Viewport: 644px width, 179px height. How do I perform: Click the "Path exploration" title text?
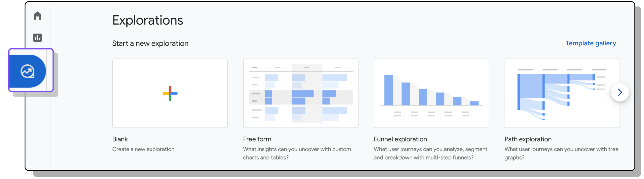point(528,139)
